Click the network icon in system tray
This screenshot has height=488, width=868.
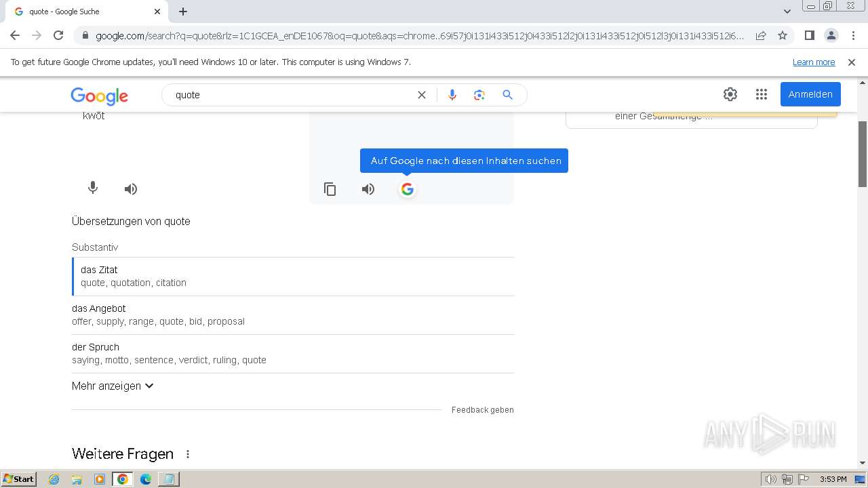click(787, 479)
